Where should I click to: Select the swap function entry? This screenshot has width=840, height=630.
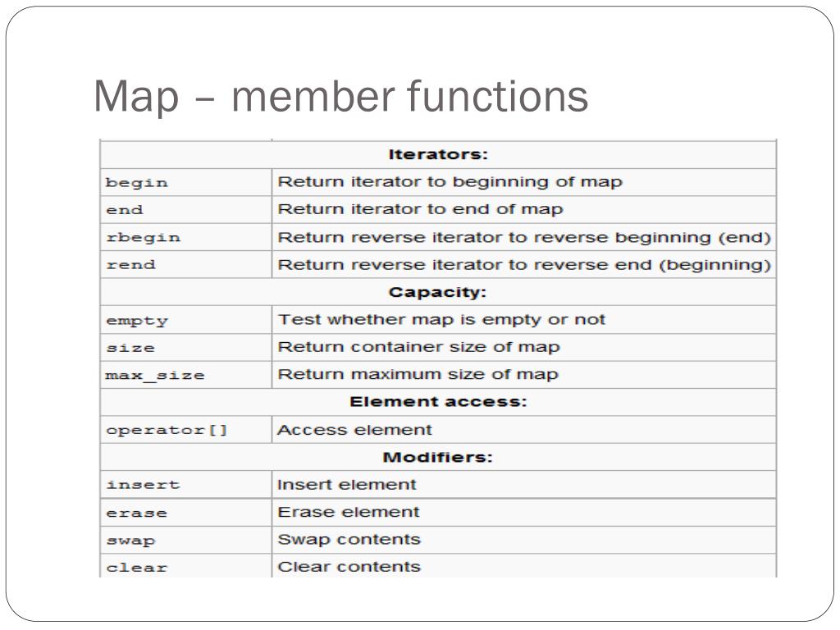click(x=130, y=541)
